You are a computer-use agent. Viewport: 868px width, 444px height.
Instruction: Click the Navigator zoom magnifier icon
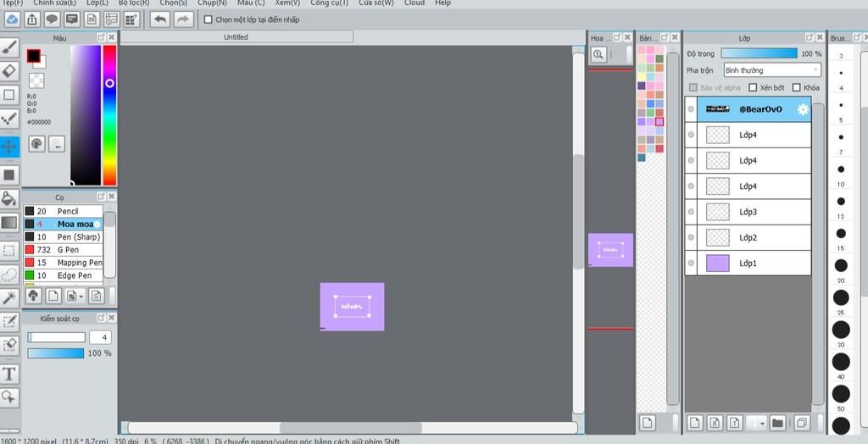click(598, 54)
